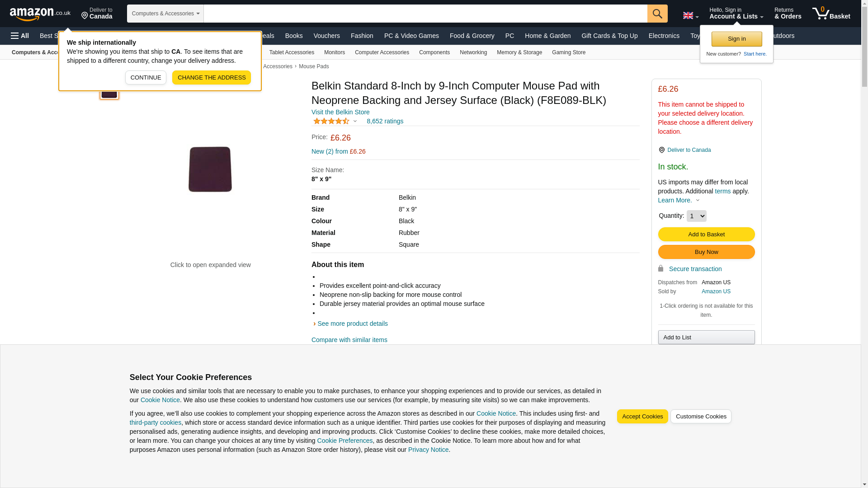Expand the Computers & Accessories search category dropdown
Screen dimensions: 868x488
pos(165,14)
